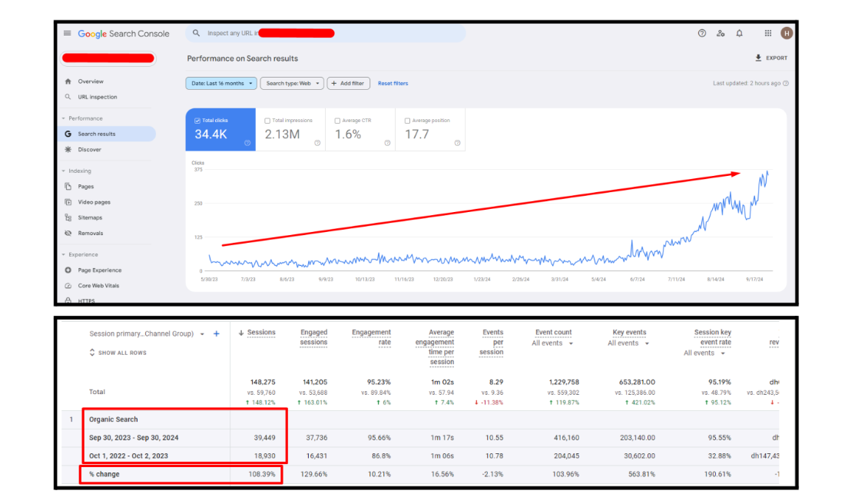Screen dimensions: 845x504
Task: Click the Core Web Vitals gauge icon
Action: click(x=68, y=286)
